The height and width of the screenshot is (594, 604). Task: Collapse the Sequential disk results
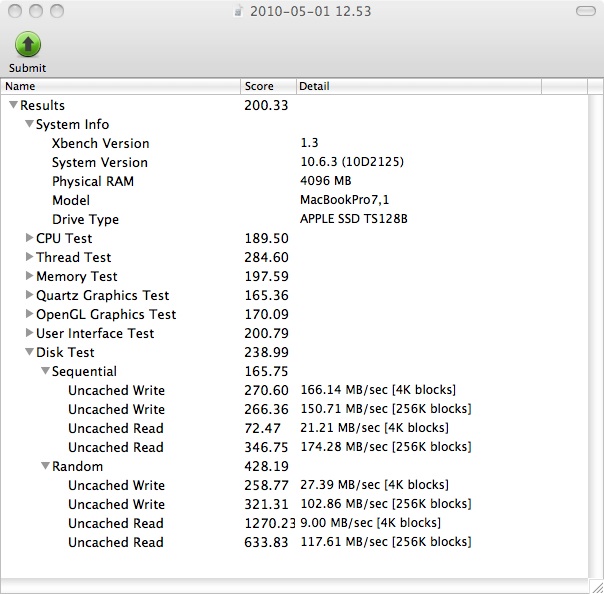point(45,371)
